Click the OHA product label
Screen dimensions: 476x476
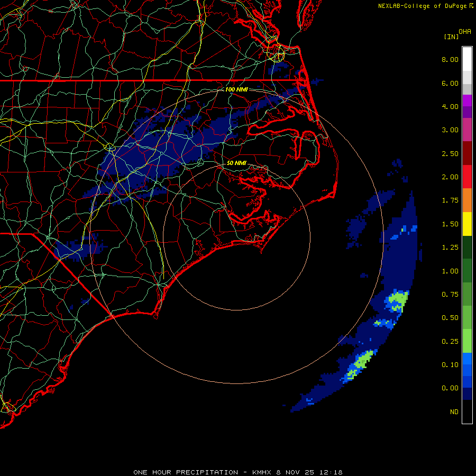(x=465, y=32)
